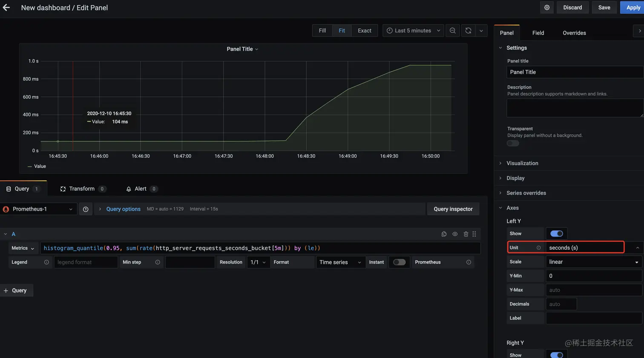Click the zoom out time range icon
The width and height of the screenshot is (644, 358).
[x=453, y=31]
